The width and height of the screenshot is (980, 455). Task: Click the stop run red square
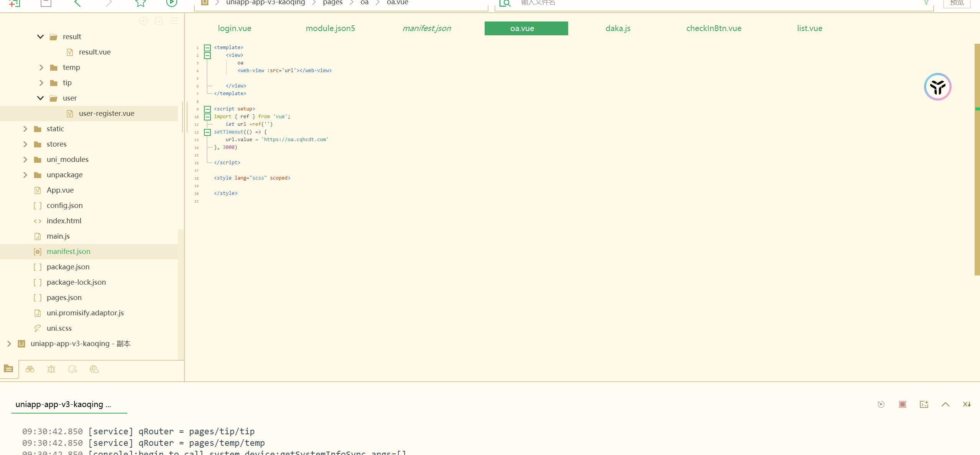[x=903, y=404]
